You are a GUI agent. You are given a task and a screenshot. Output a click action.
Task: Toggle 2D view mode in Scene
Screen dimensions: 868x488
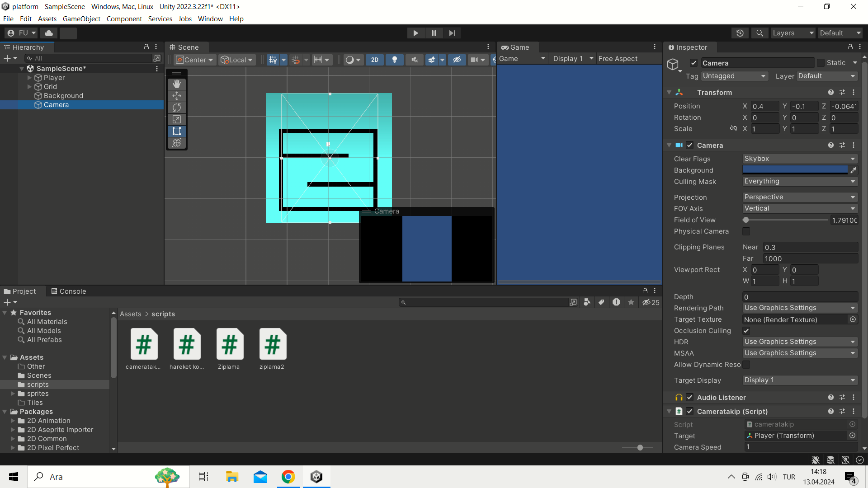375,60
